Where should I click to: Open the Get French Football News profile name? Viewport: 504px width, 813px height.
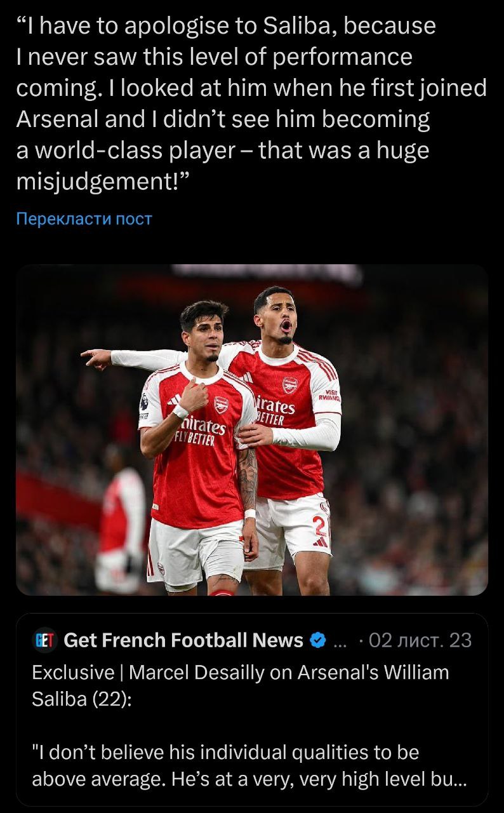point(183,640)
